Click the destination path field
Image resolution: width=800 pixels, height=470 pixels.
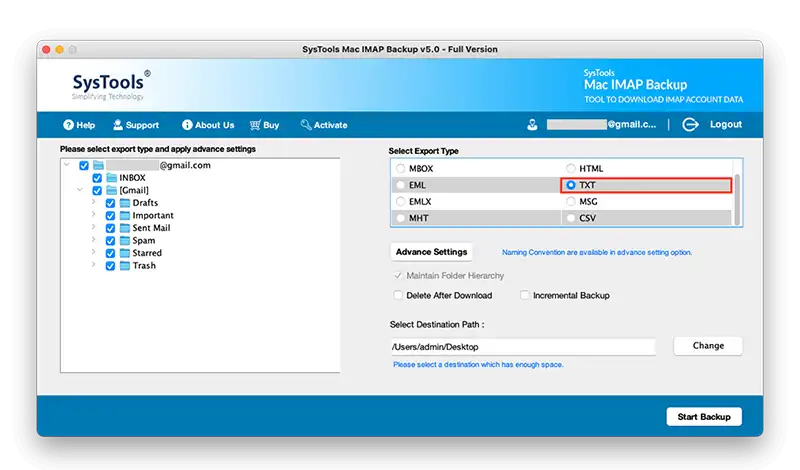523,347
